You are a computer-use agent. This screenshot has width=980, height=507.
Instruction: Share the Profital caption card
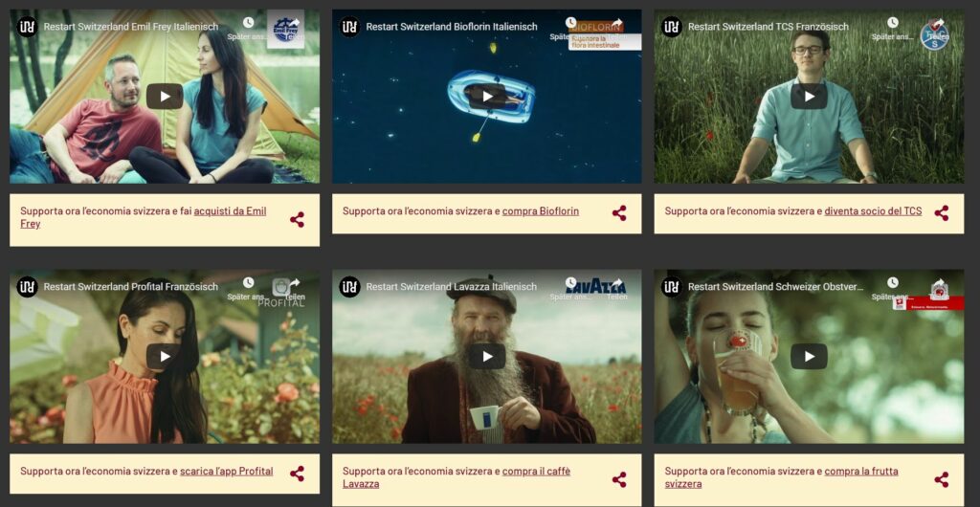click(x=297, y=474)
